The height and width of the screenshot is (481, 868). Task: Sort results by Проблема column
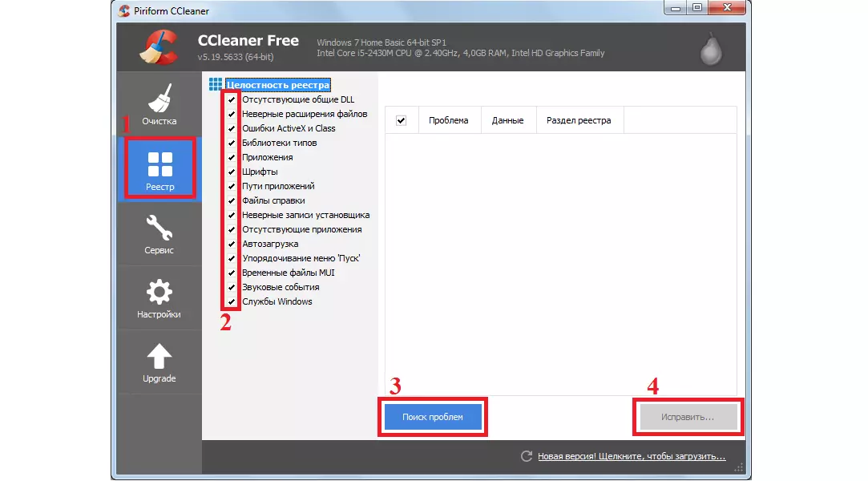(x=448, y=120)
